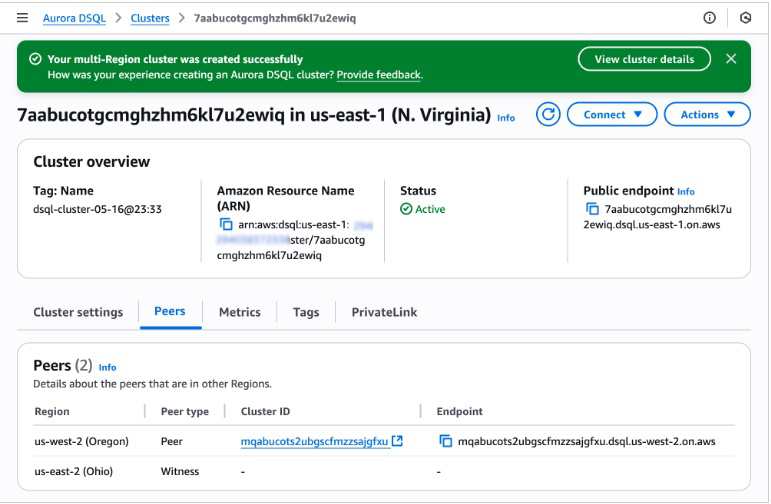
Task: Expand the Actions dropdown menu
Action: pyautogui.click(x=706, y=115)
